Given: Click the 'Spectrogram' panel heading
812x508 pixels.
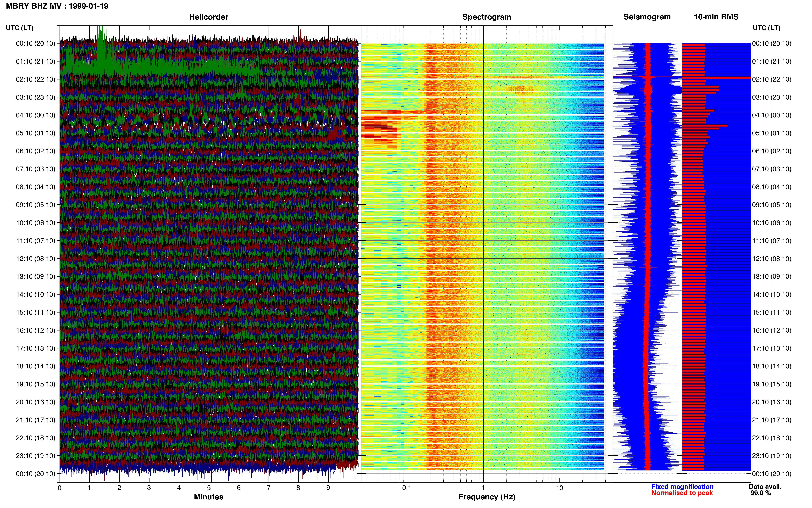Looking at the screenshot, I should point(487,17).
